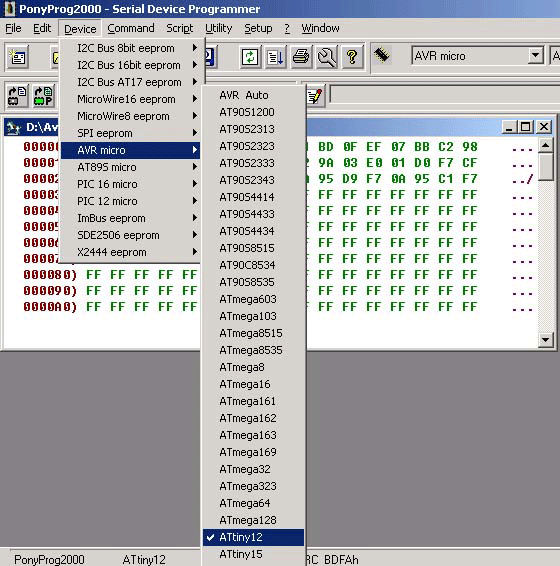Expand the PIC 16 micro submenu
This screenshot has height=566, width=560.
(130, 184)
